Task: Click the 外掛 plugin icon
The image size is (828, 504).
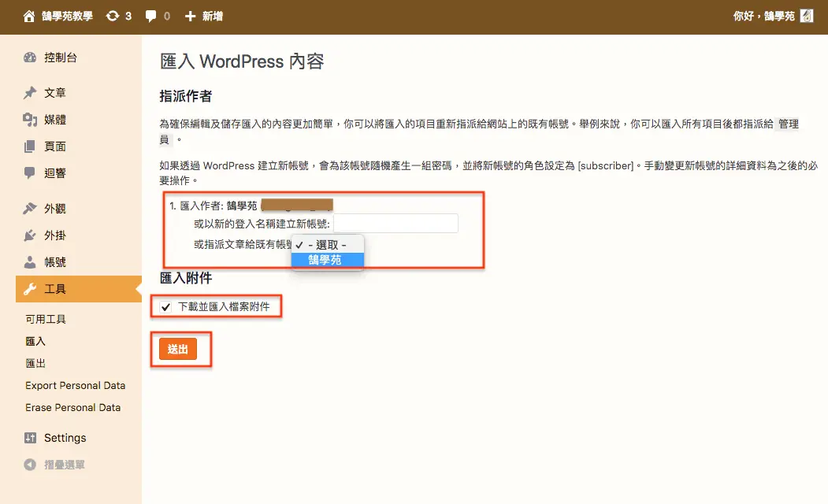Action: pyautogui.click(x=30, y=235)
